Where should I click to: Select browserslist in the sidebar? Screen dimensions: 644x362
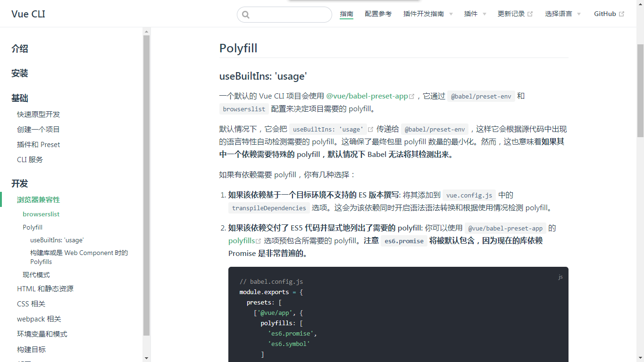[x=41, y=214]
